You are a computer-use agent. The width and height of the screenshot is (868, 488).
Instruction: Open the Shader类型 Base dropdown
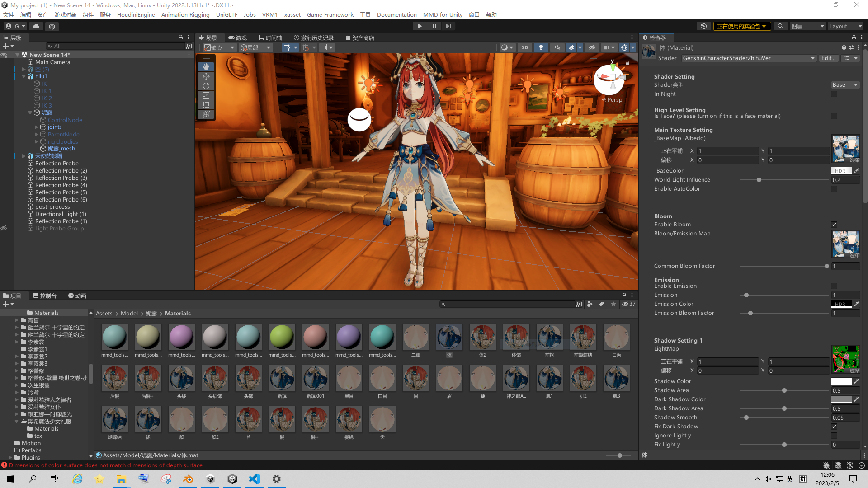[845, 85]
